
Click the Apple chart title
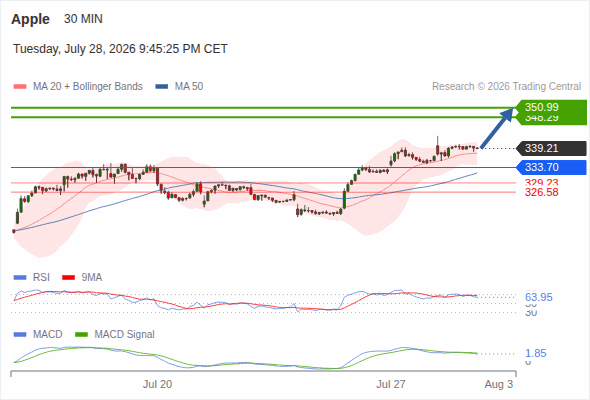coord(30,19)
